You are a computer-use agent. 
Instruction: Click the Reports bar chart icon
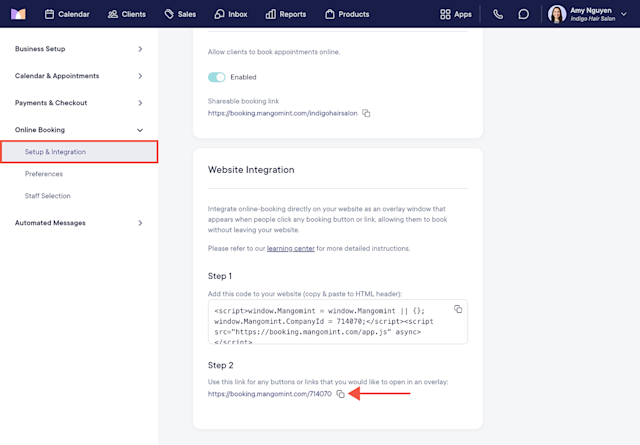pyautogui.click(x=270, y=14)
